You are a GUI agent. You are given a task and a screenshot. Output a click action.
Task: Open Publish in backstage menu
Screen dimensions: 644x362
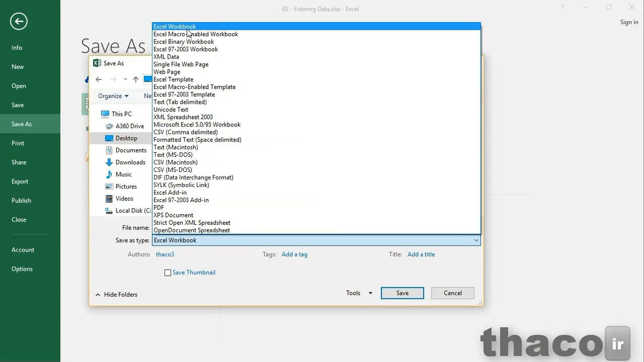(30, 201)
